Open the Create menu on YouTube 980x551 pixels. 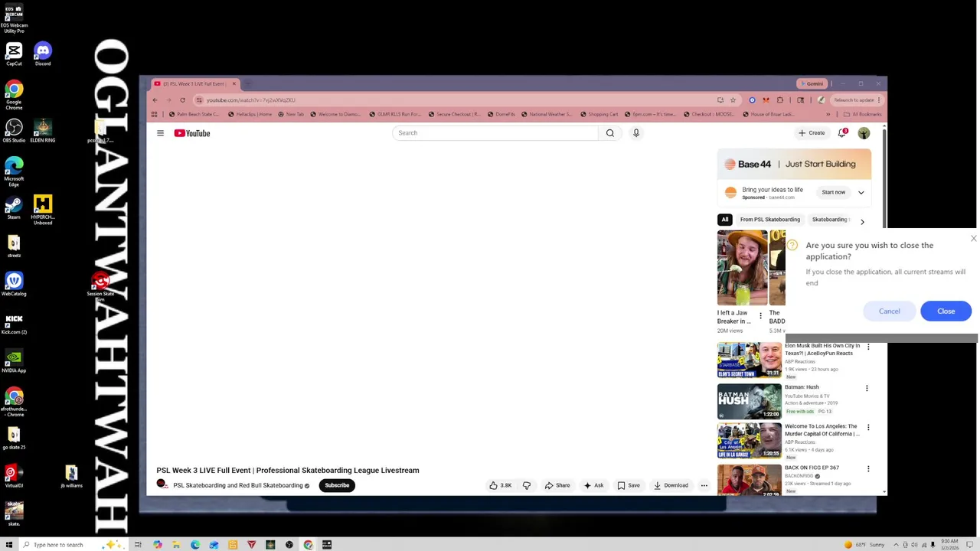(x=812, y=133)
